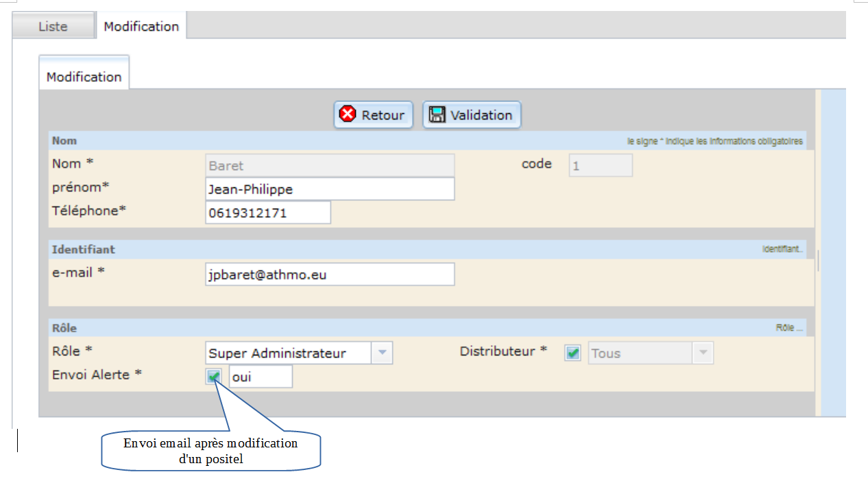Open the Rôle dropdown arrow
868x481 pixels.
[x=382, y=353]
